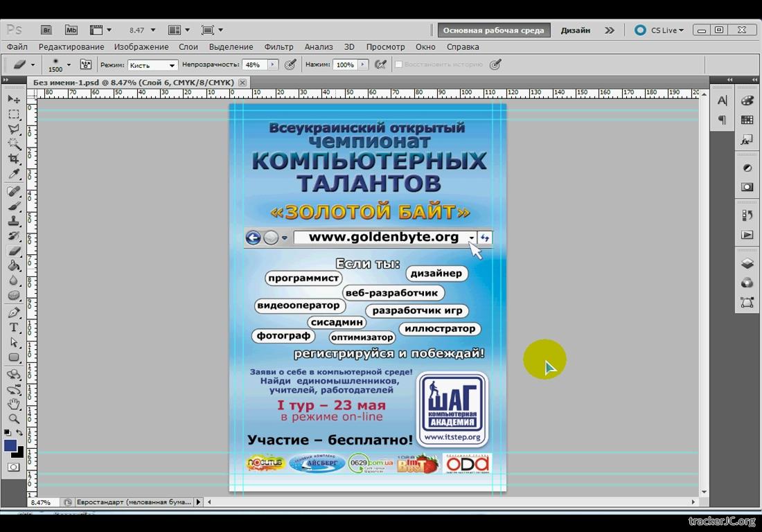The image size is (762, 532).
Task: Open the Character panel icon
Action: [722, 101]
